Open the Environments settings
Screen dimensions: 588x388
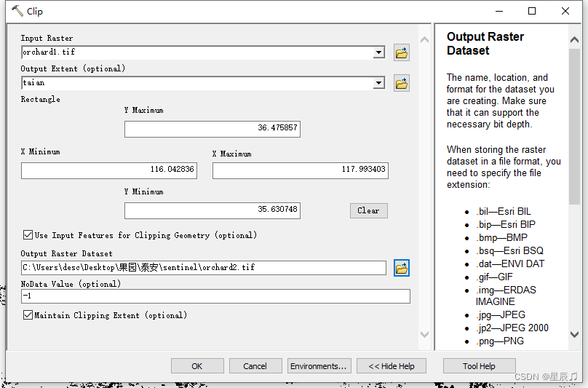(x=319, y=366)
